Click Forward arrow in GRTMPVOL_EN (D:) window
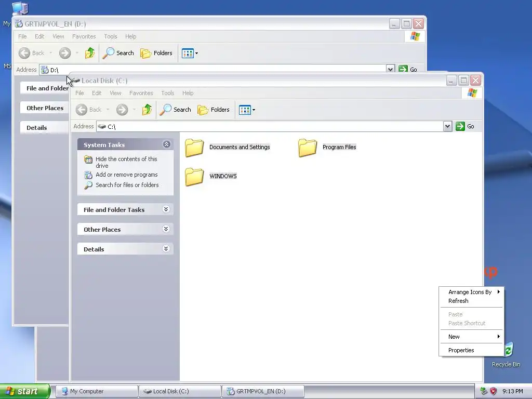Image resolution: width=532 pixels, height=399 pixels. click(x=65, y=53)
